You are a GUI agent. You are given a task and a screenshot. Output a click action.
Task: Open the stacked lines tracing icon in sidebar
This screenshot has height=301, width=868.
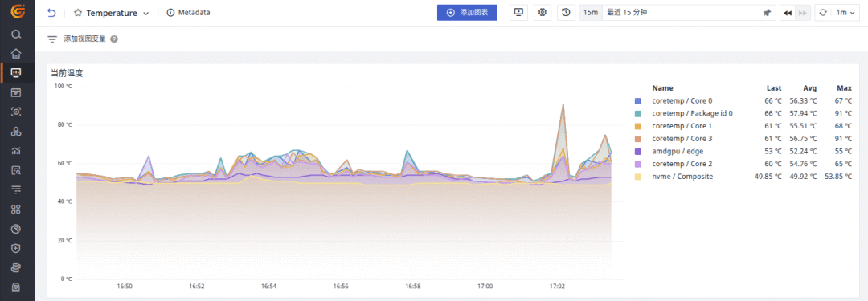[x=16, y=189]
